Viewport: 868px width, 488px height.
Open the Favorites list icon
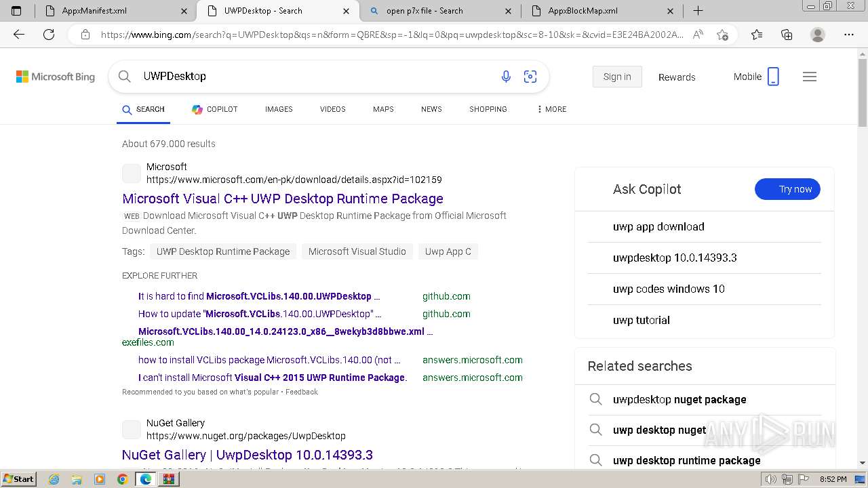757,35
